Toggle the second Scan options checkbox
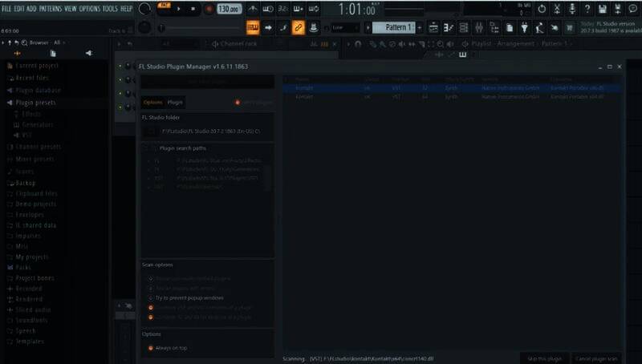Viewport: 642px width, 364px height. (151, 288)
